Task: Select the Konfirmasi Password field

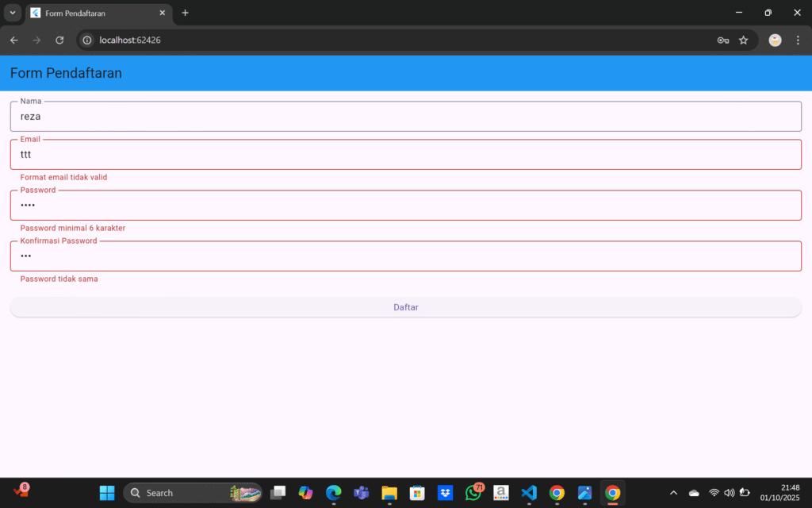Action: [405, 256]
